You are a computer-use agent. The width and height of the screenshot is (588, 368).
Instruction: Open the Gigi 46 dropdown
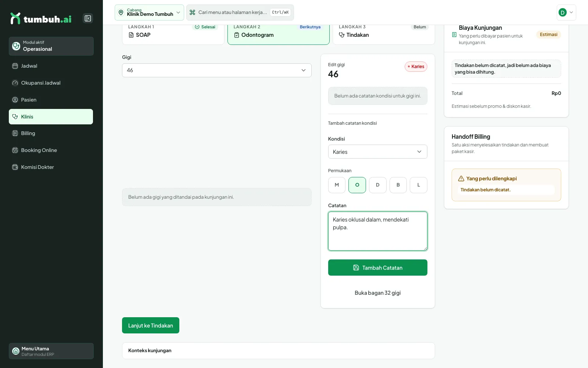(217, 70)
